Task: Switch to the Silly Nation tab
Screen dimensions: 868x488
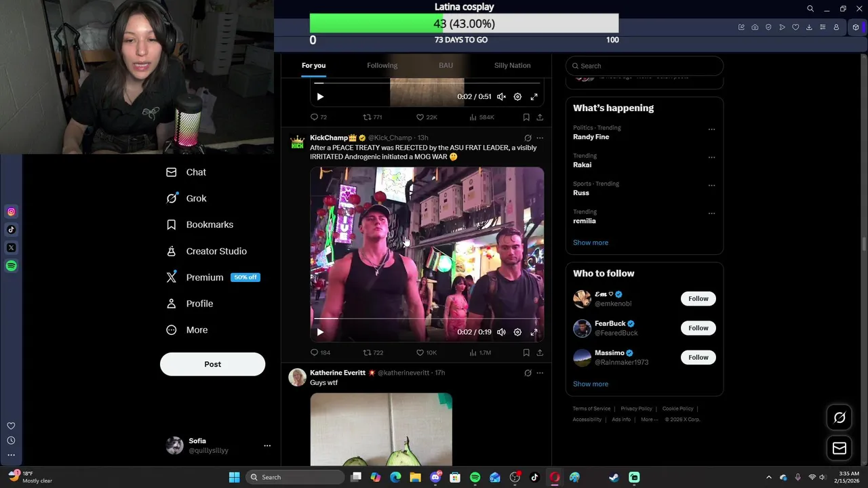Action: click(x=512, y=66)
